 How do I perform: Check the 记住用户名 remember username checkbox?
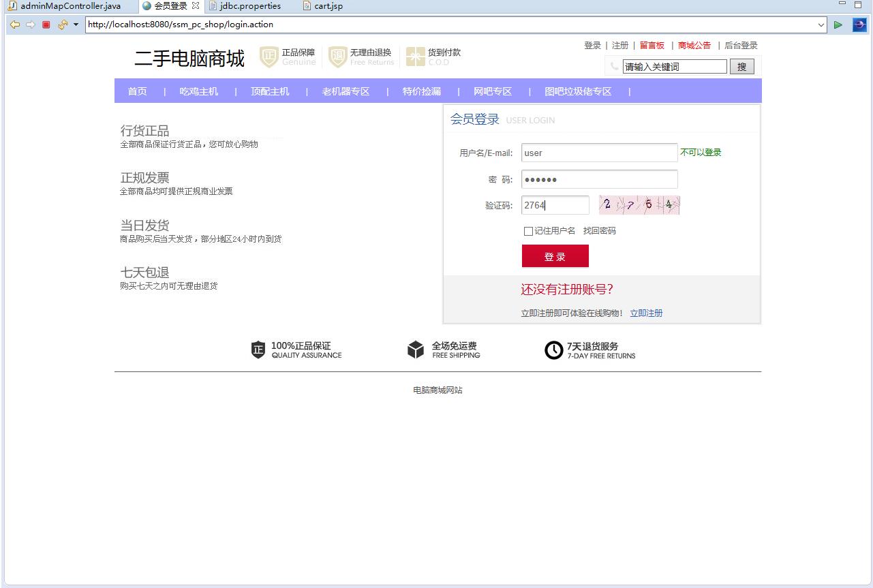pyautogui.click(x=527, y=231)
